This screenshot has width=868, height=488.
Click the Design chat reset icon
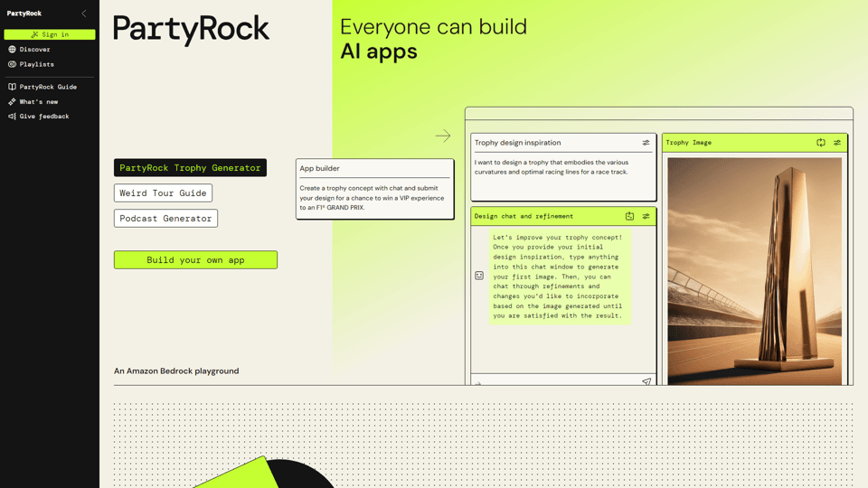(x=629, y=216)
